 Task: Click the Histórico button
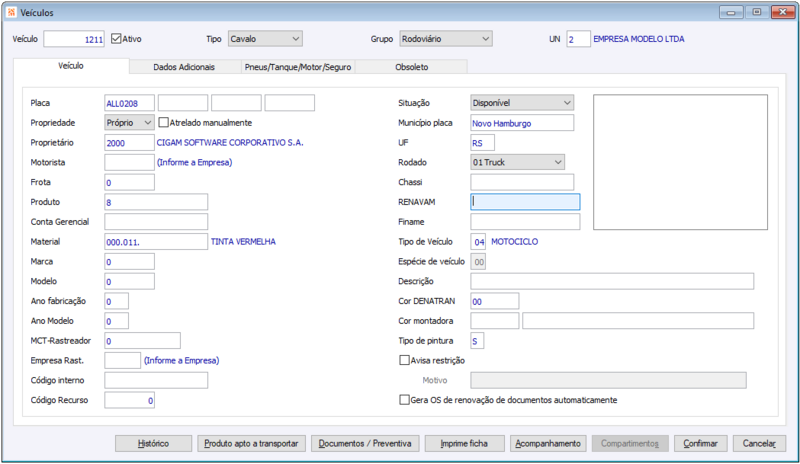coord(154,444)
